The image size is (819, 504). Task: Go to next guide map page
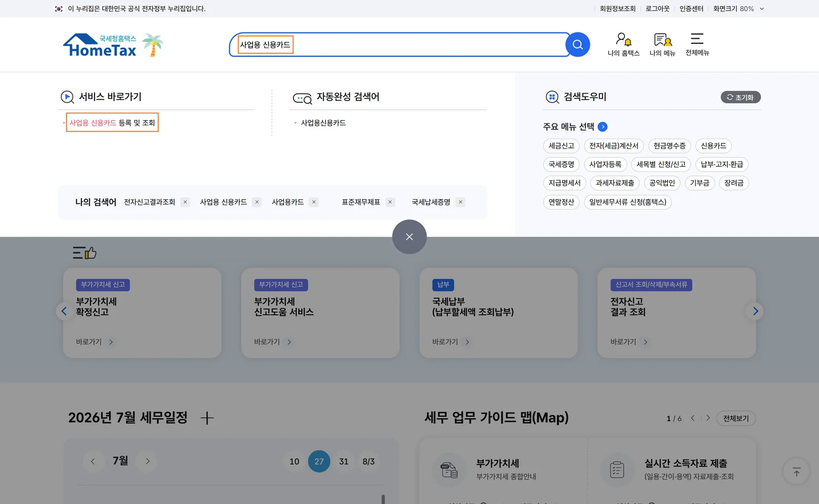click(x=708, y=418)
